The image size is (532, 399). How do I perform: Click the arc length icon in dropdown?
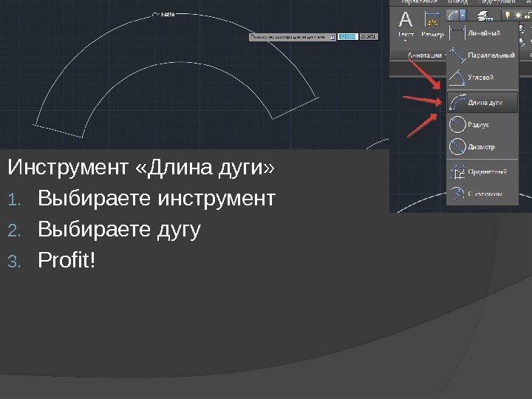(x=457, y=102)
